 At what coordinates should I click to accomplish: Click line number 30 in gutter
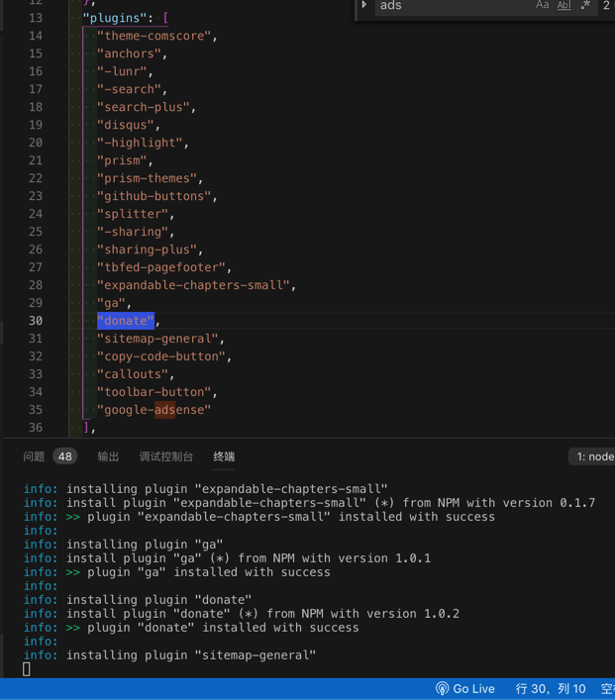35,321
